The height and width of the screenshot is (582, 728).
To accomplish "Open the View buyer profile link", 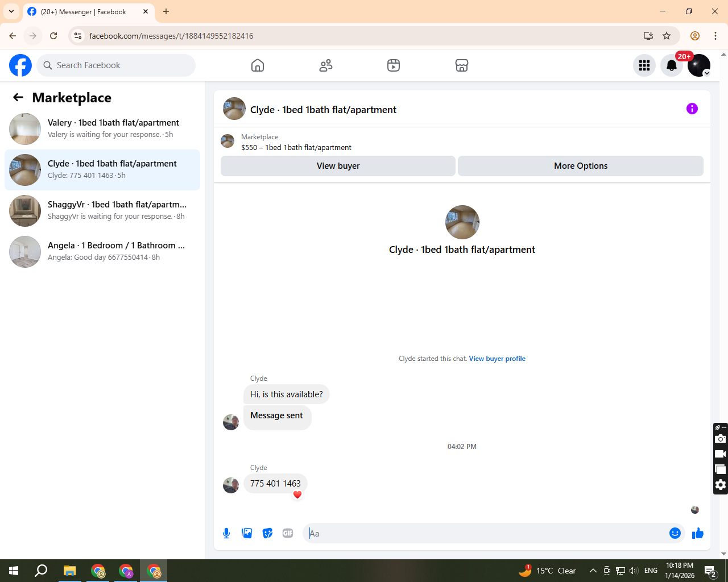I will (x=497, y=359).
